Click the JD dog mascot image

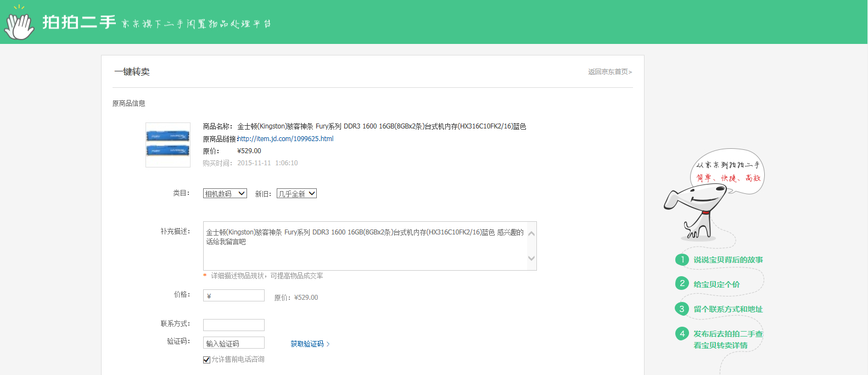695,211
